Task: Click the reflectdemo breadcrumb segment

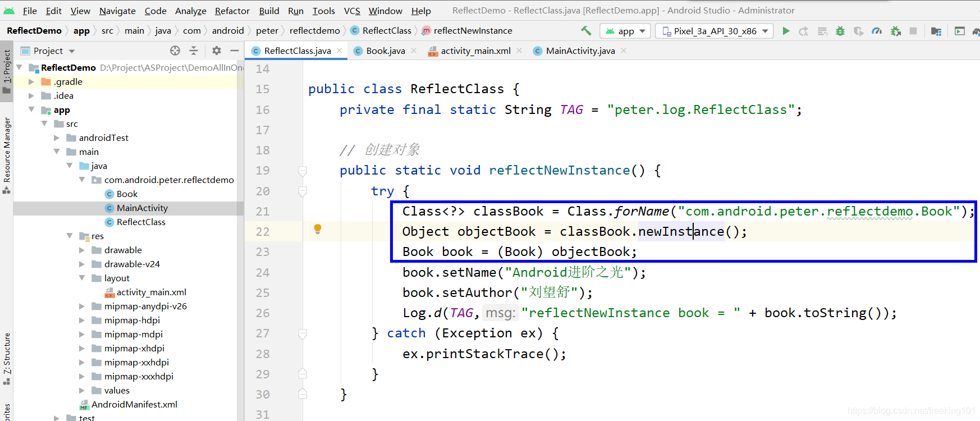Action: pyautogui.click(x=314, y=31)
